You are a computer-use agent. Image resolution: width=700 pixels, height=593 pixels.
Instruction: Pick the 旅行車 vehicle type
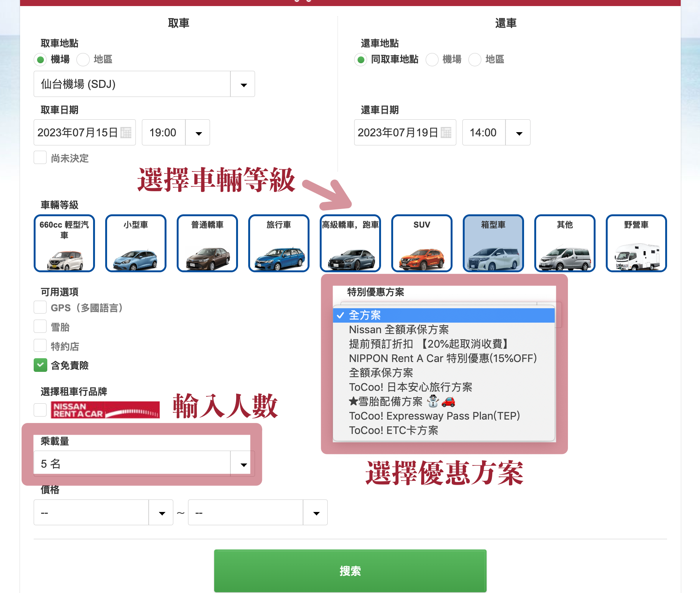coord(278,243)
